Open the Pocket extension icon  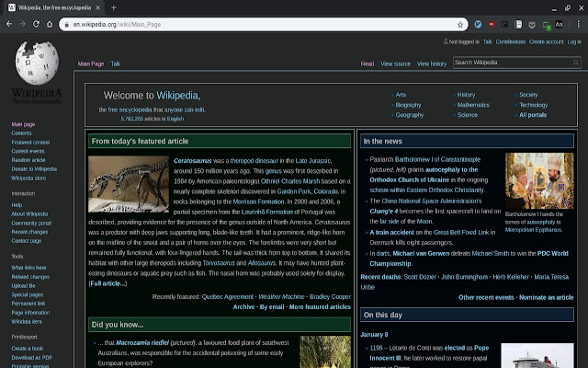pos(532,25)
